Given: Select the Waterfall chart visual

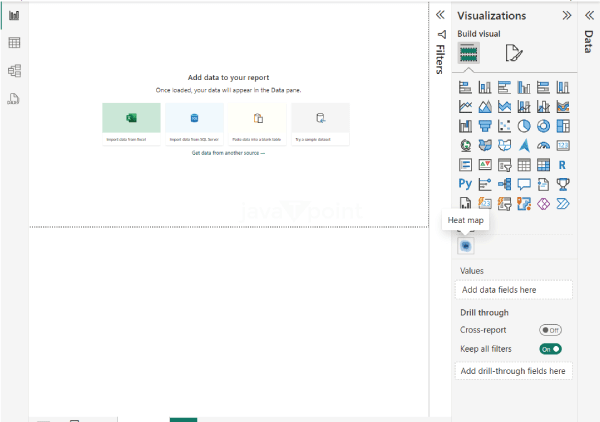Looking at the screenshot, I should tap(465, 126).
